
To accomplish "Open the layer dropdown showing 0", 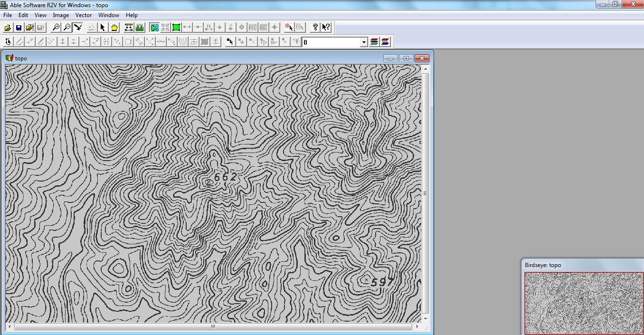I will pyautogui.click(x=364, y=42).
